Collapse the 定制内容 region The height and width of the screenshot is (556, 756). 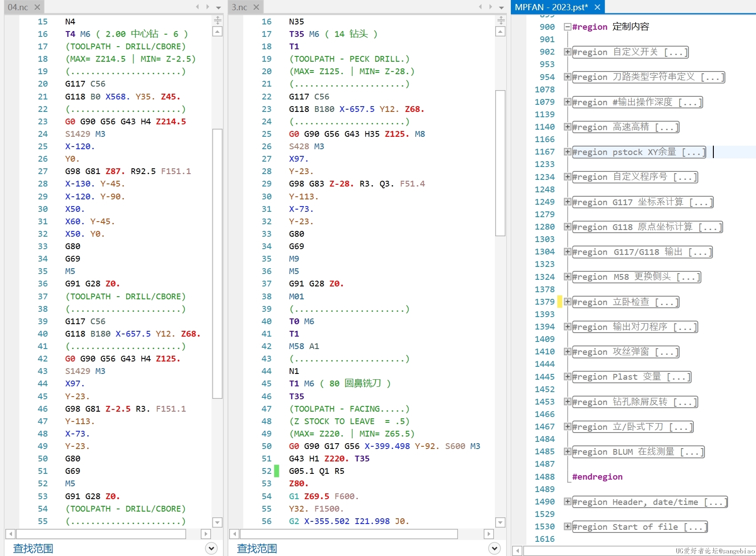pyautogui.click(x=567, y=27)
